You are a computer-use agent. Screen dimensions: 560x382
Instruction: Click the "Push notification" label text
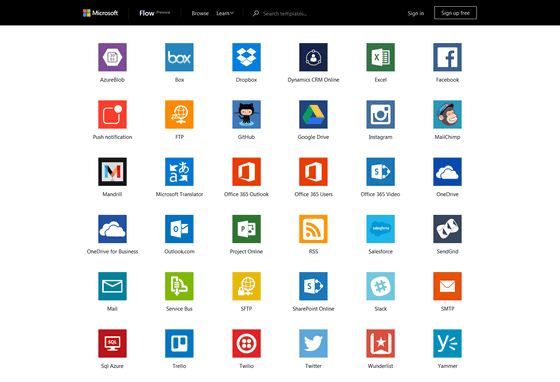[x=112, y=137]
